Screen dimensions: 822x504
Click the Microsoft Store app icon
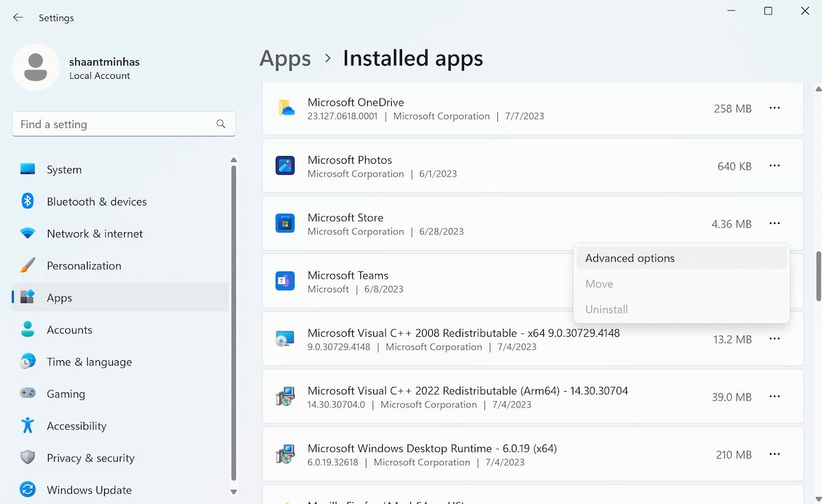[285, 223]
